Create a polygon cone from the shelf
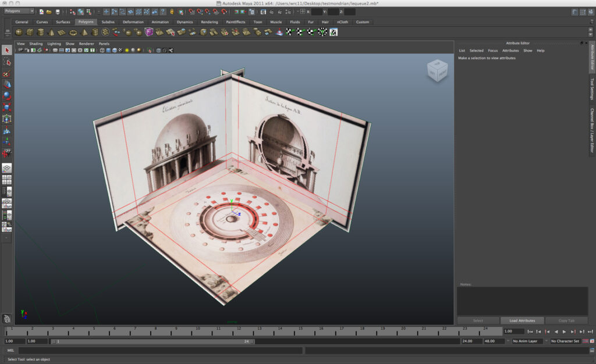Image resolution: width=596 pixels, height=364 pixels. coord(51,32)
